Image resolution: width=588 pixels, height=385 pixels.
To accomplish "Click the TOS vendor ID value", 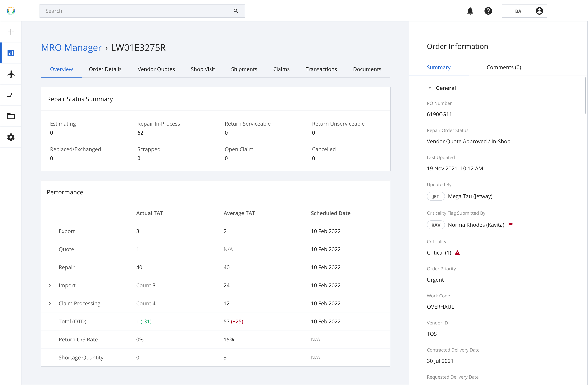I will [x=432, y=334].
